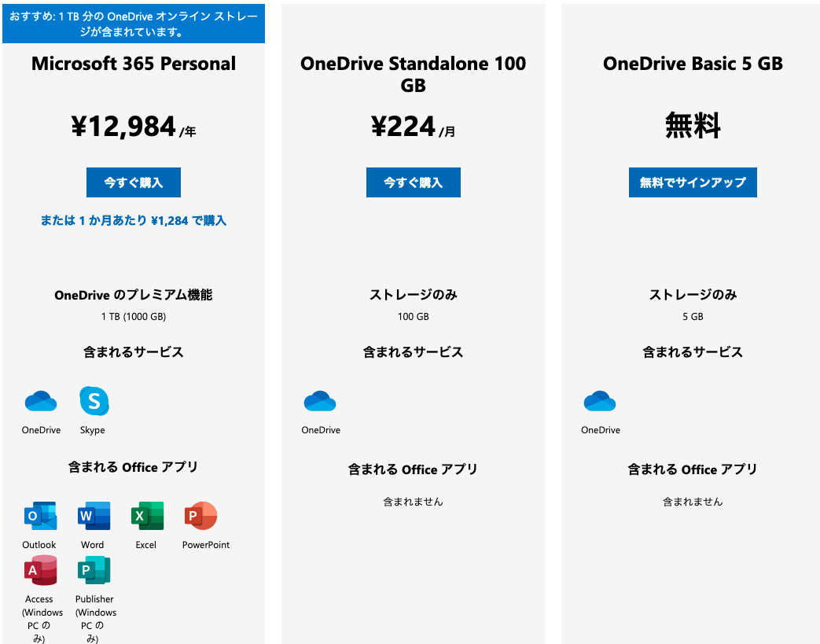Click the Access (Windows PC のみ) label
Screen dimensions: 820x644
(42, 619)
